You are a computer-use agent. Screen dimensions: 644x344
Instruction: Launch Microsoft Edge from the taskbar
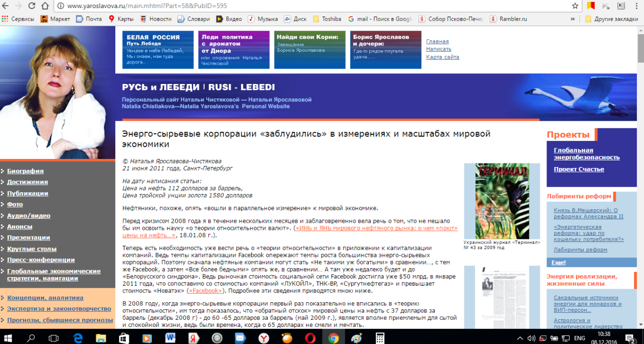pyautogui.click(x=78, y=337)
